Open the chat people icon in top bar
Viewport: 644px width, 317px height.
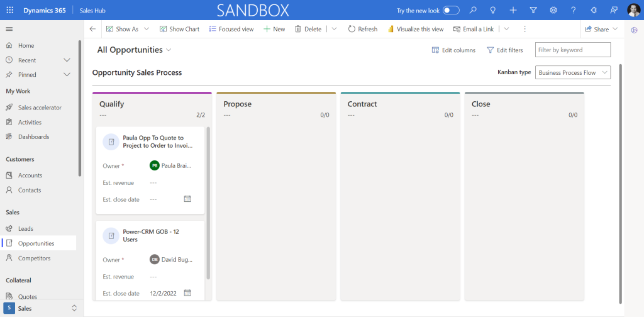(x=614, y=10)
